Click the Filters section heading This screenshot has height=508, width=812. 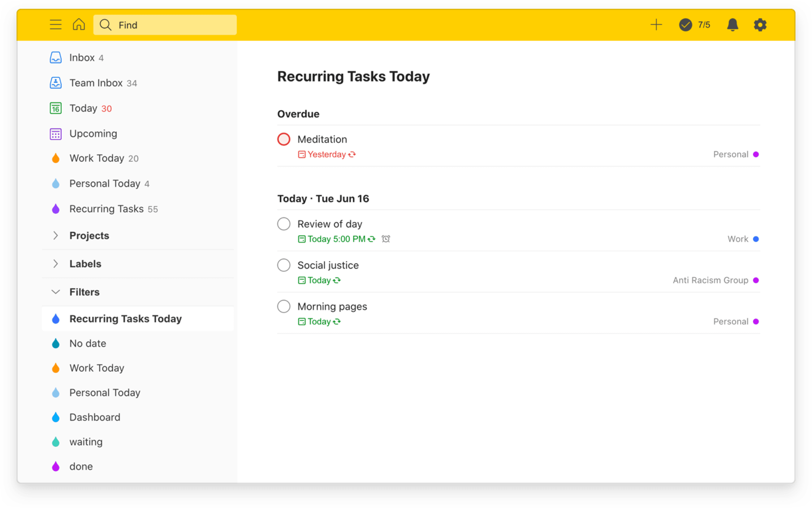click(x=84, y=292)
